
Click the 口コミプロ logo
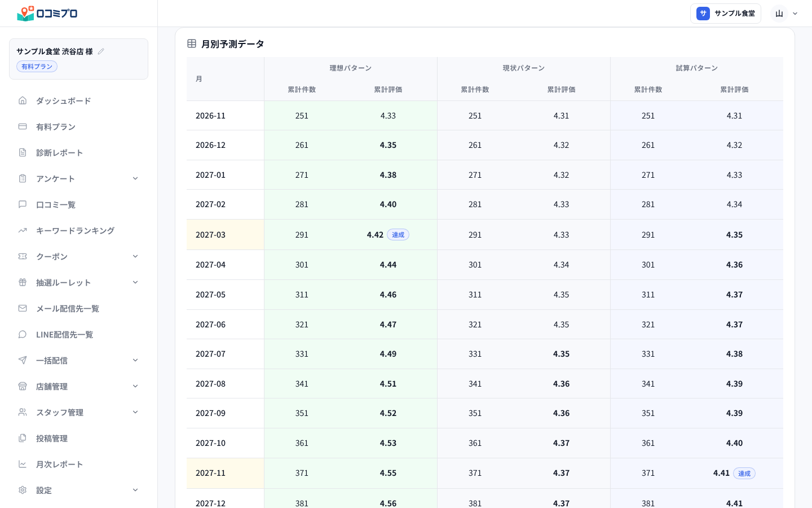[x=47, y=14]
